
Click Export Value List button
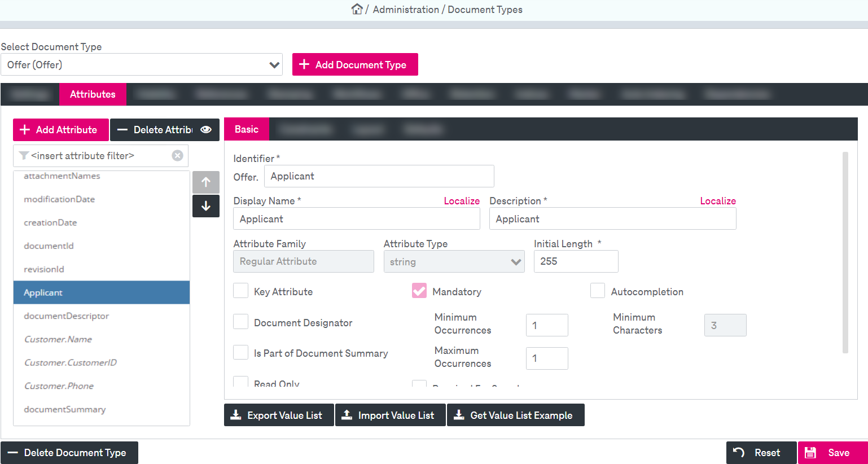point(279,415)
